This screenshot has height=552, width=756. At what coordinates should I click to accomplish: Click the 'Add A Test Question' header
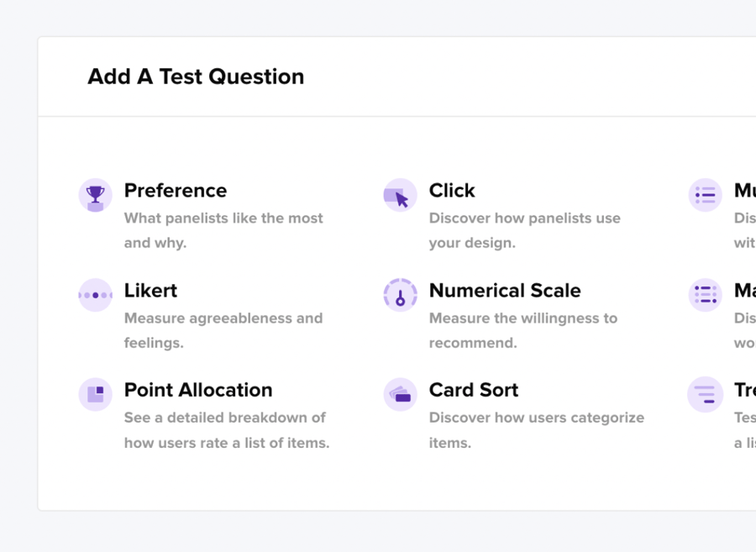coord(196,76)
